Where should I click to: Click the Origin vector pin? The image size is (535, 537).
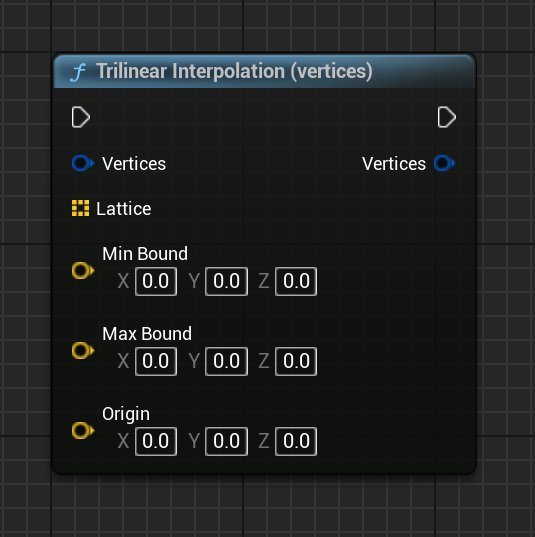click(83, 430)
